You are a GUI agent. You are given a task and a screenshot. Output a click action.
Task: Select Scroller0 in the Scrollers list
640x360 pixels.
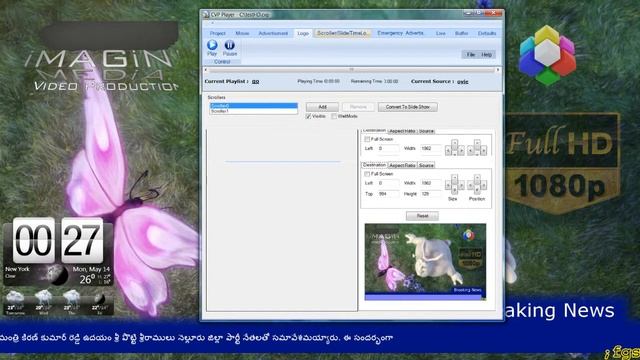[x=253, y=106]
